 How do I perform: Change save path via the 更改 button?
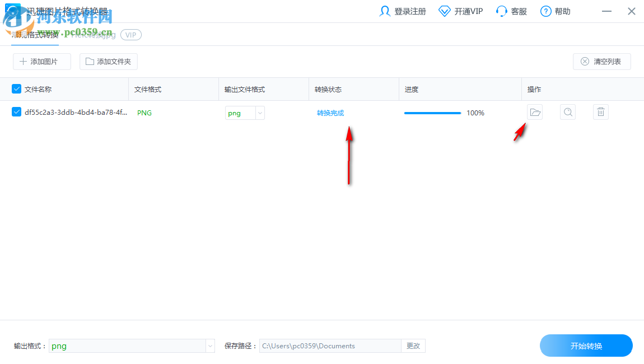413,346
